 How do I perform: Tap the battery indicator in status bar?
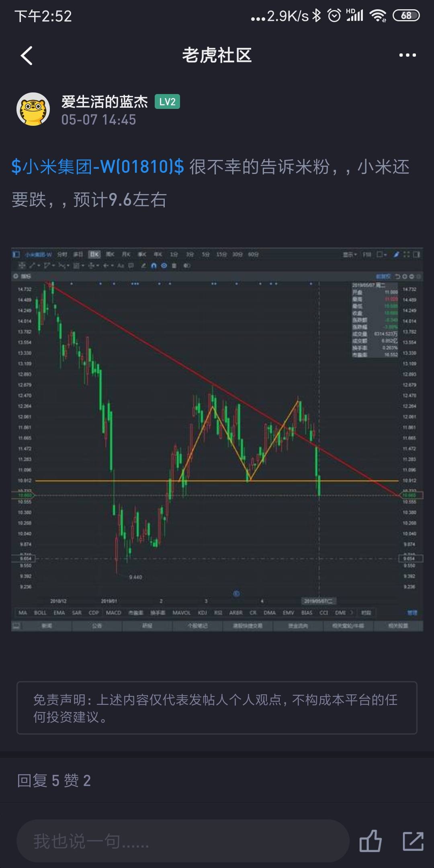coord(406,16)
